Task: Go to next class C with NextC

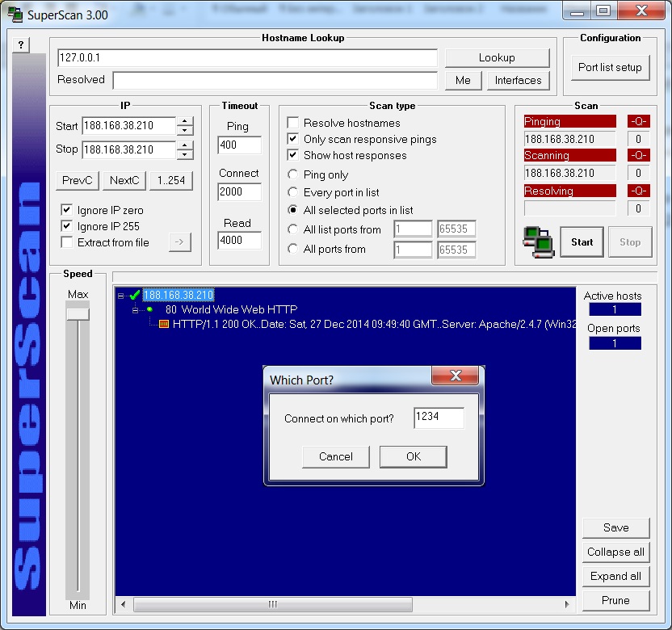Action: coord(124,180)
